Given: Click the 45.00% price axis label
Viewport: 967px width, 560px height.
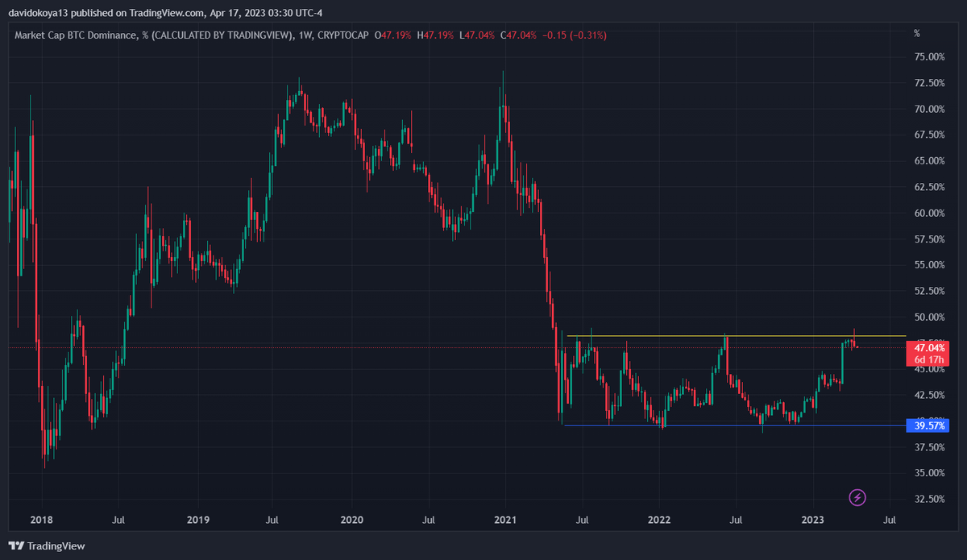Looking at the screenshot, I should (929, 369).
